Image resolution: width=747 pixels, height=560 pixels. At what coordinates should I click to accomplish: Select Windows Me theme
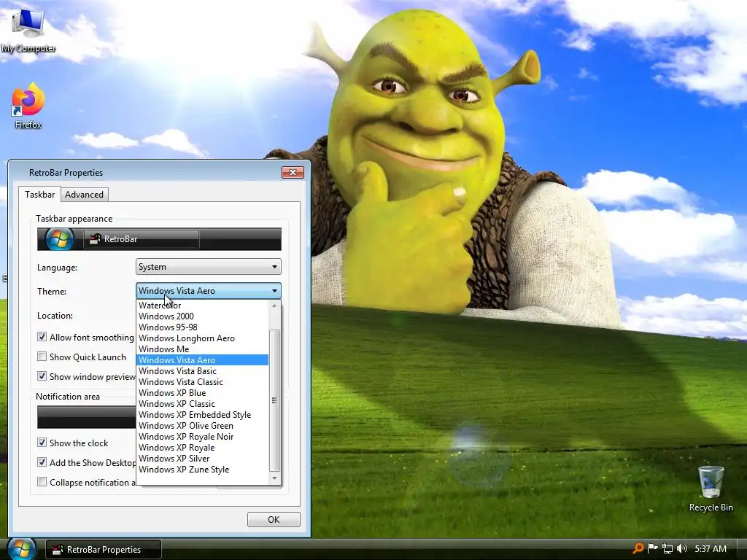coord(203,349)
